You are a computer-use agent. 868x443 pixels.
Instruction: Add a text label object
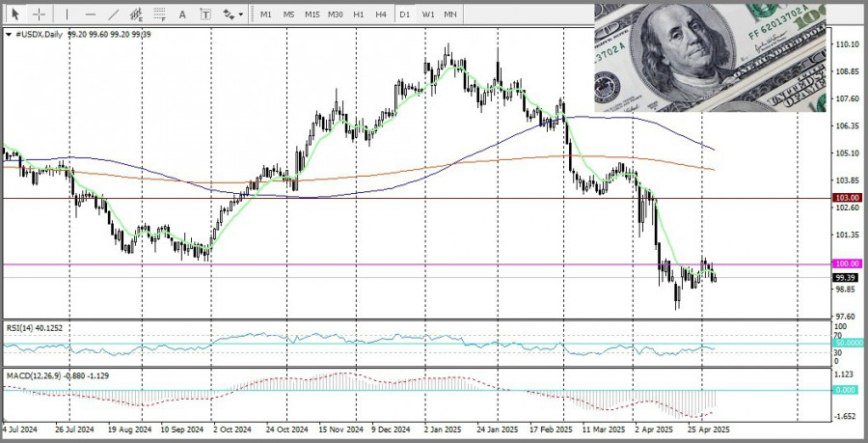click(x=205, y=14)
